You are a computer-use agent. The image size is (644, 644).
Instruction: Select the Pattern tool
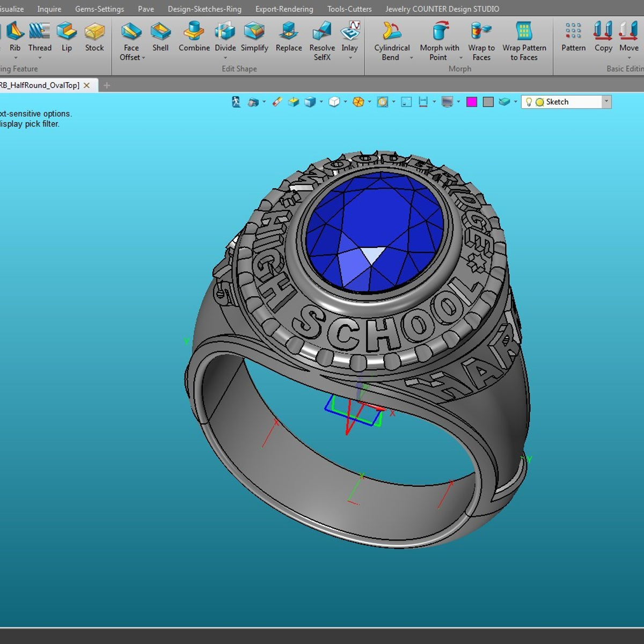coord(574,36)
